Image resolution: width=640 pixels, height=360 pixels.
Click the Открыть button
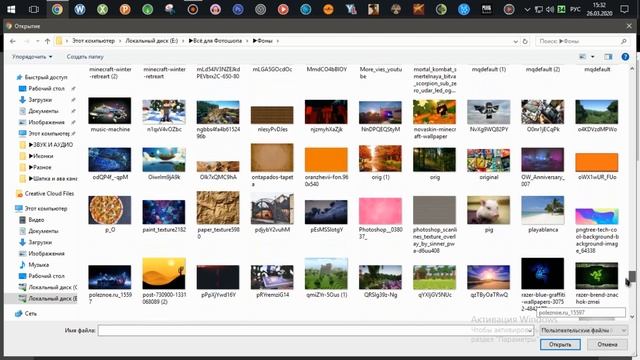(x=560, y=344)
